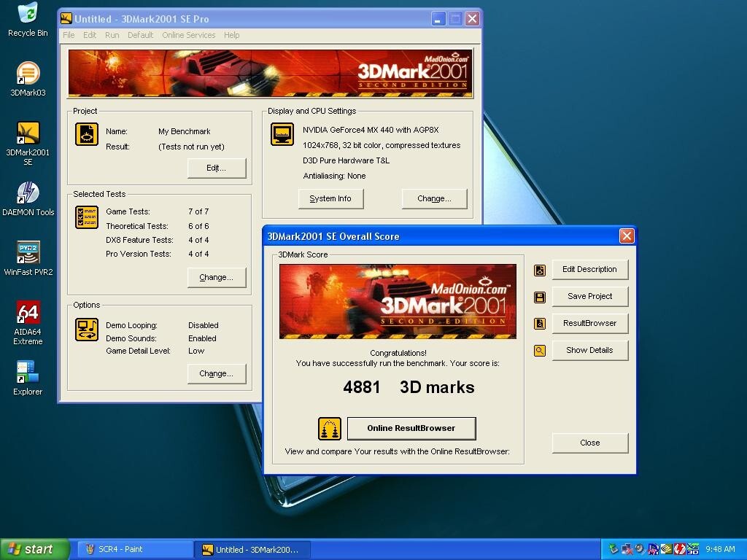Click the NVIDIA settings tray icon

point(667,549)
